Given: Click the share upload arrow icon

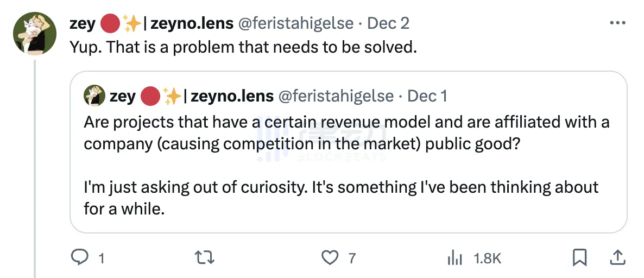Looking at the screenshot, I should pyautogui.click(x=617, y=257).
